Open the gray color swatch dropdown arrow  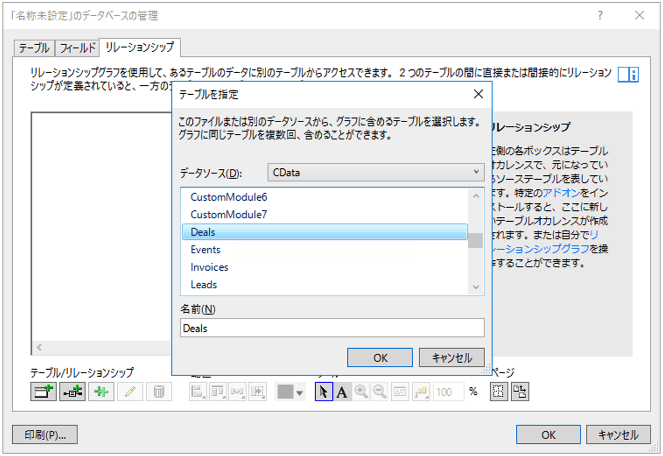coord(300,393)
